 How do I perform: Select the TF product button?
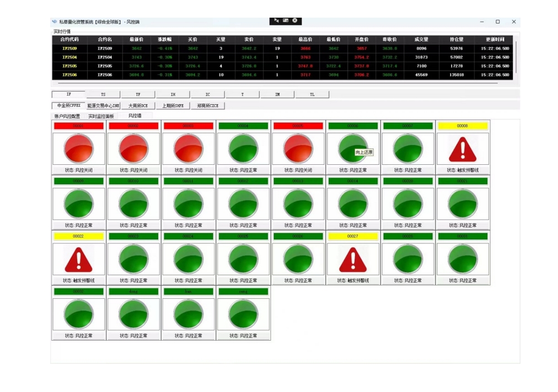[138, 94]
